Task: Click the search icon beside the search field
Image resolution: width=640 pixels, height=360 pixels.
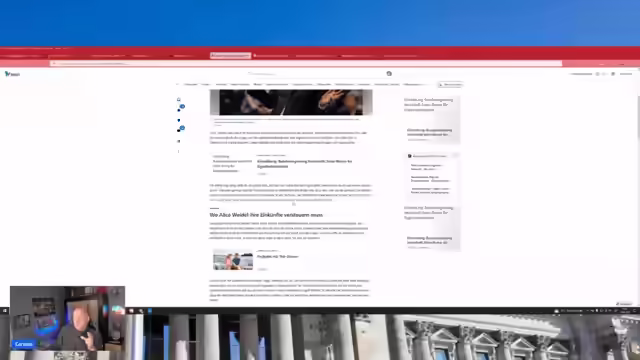Action: point(389,73)
